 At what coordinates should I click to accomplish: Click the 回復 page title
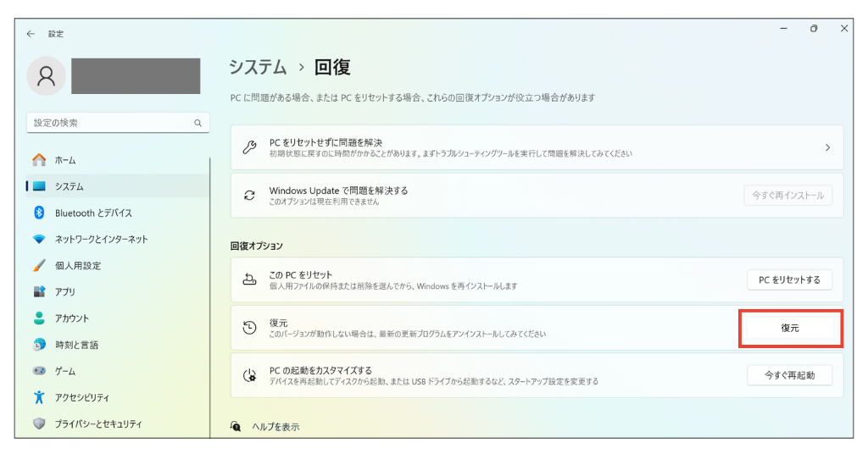pyautogui.click(x=332, y=67)
